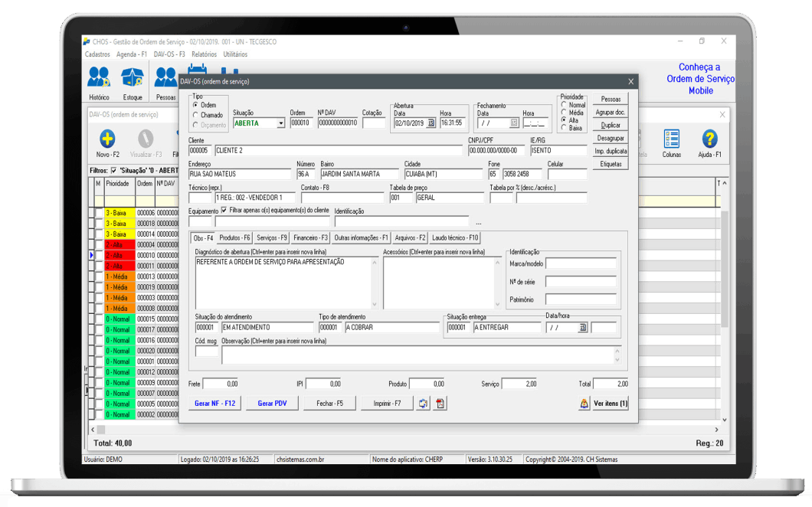Click the Desagrupar button

click(611, 138)
